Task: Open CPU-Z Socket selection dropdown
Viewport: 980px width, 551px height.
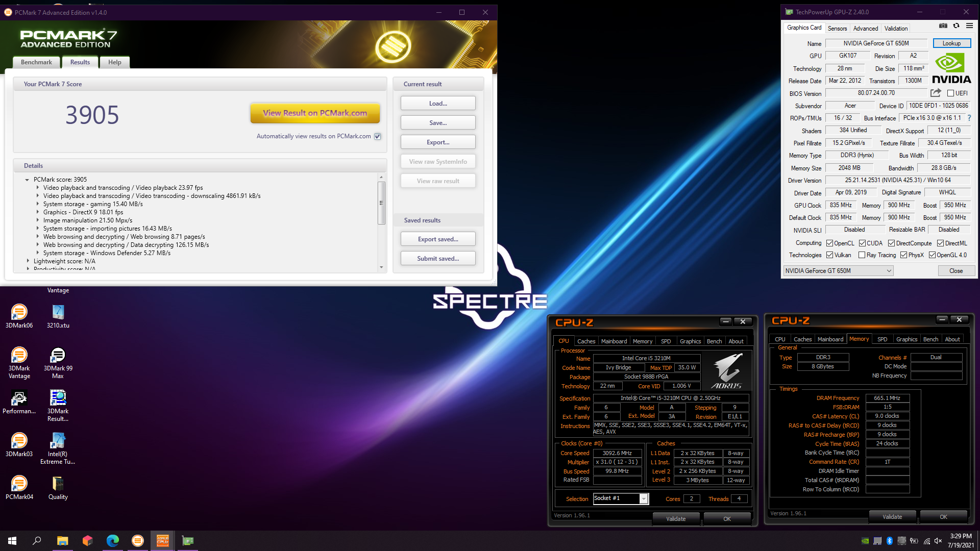Action: 644,498
